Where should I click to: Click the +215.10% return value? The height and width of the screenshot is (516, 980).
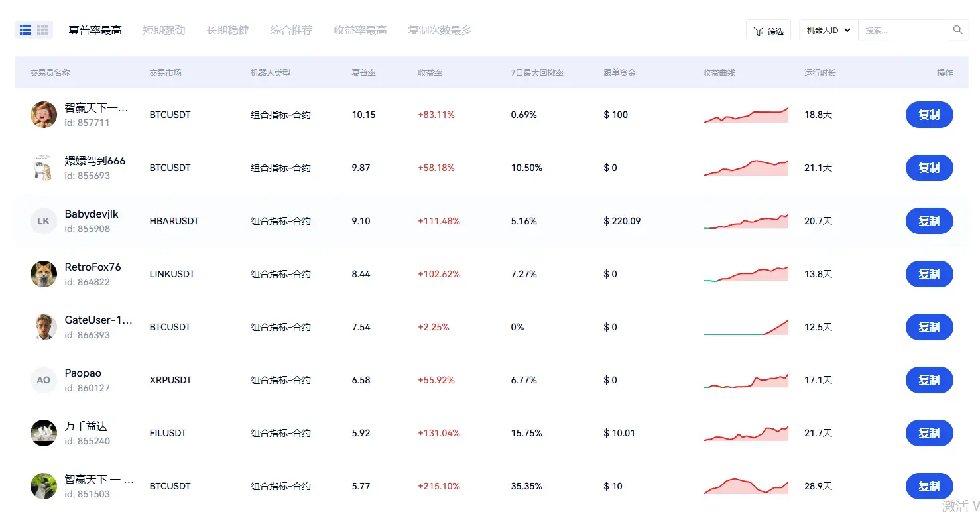pos(439,486)
